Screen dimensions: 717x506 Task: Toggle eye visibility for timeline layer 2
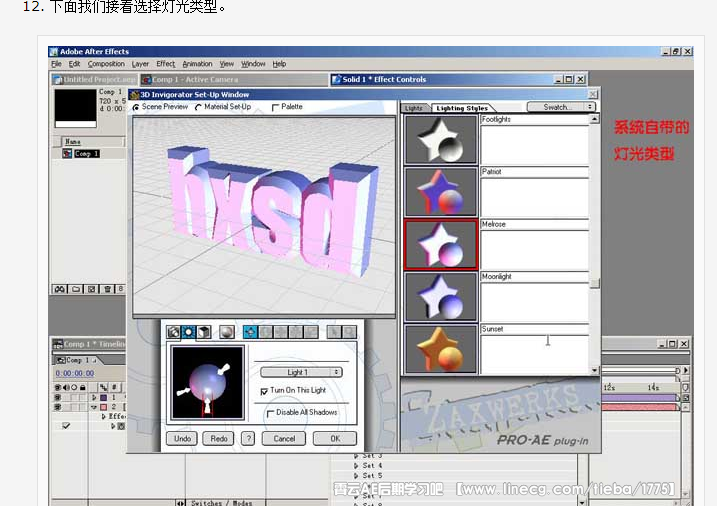[58, 407]
